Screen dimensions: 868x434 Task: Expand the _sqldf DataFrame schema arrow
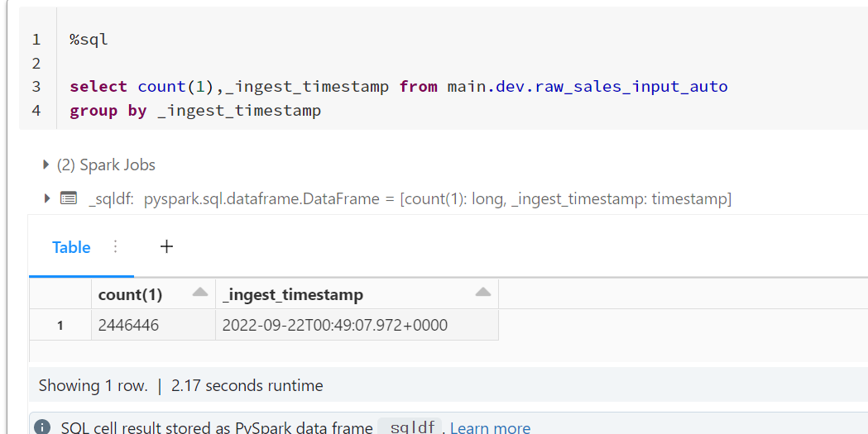click(x=47, y=198)
